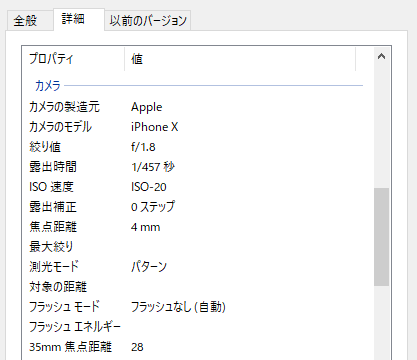Viewport: 417px width, 360px height.
Task: Click the パターン metering value
Action: [149, 267]
